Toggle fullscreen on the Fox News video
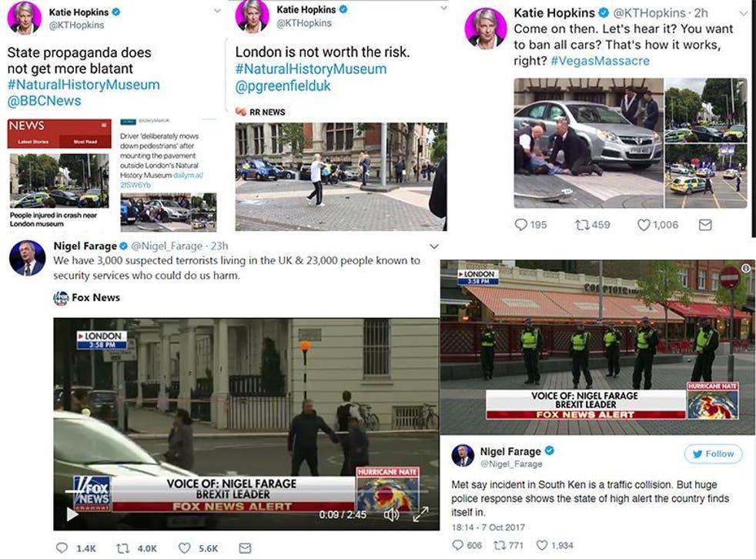 [x=420, y=514]
